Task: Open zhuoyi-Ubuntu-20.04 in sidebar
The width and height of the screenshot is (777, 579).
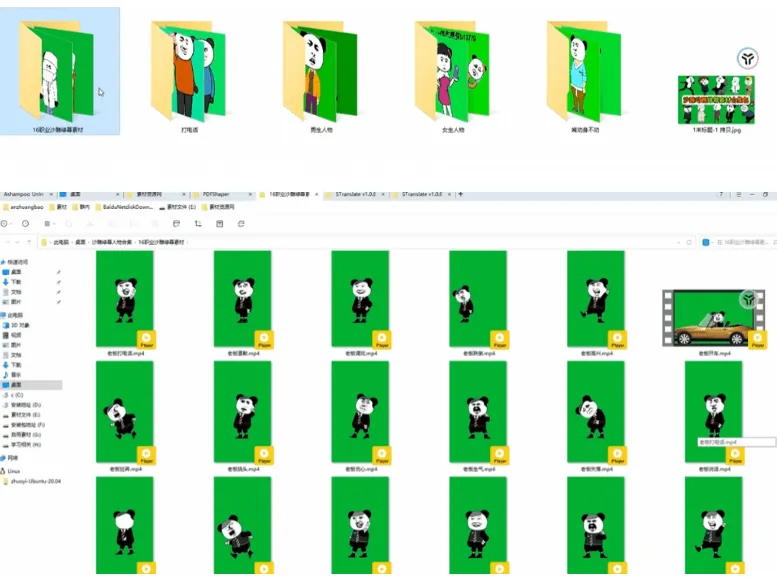Action: [33, 481]
